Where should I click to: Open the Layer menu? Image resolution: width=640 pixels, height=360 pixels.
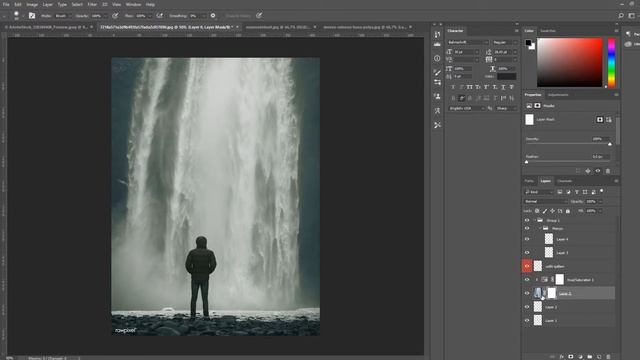48,4
